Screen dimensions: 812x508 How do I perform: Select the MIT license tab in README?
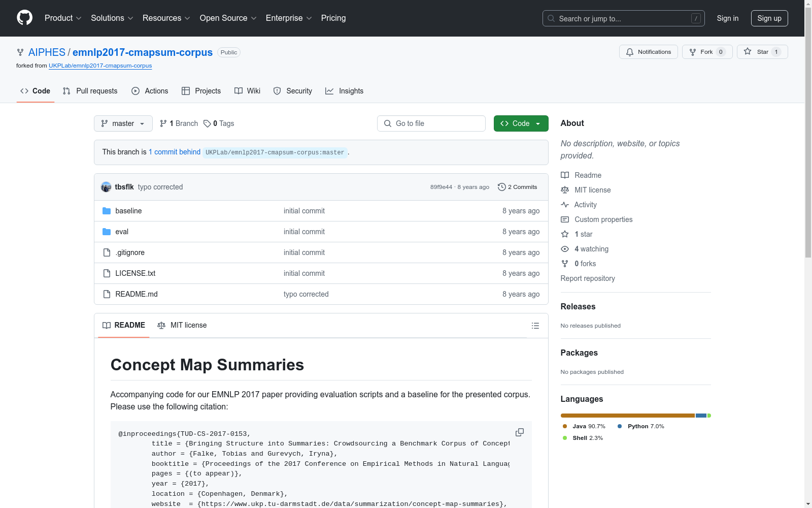[182, 325]
